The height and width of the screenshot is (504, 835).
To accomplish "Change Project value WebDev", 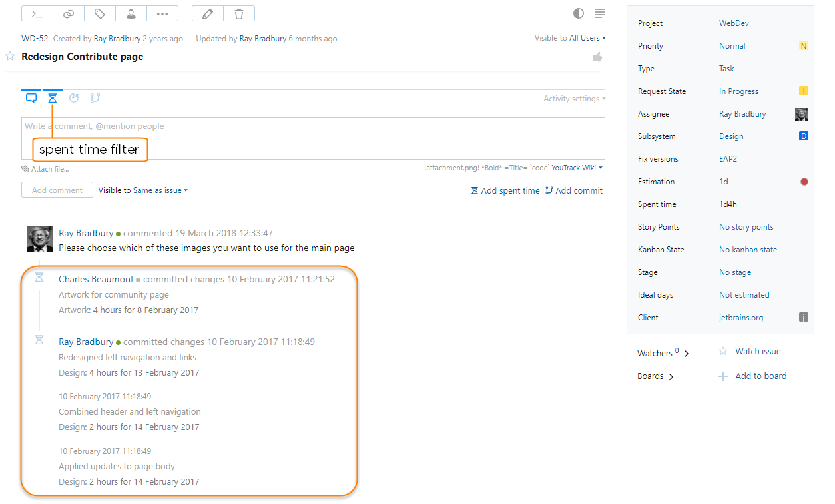I will tap(734, 23).
